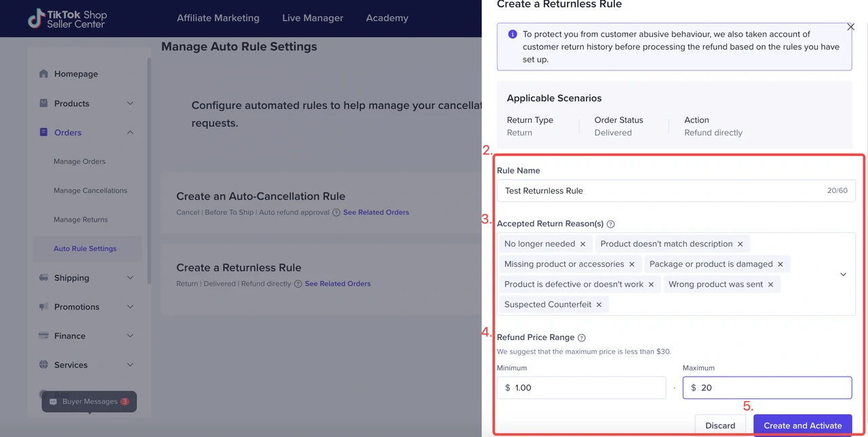
Task: Click the Products box icon in sidebar
Action: click(x=43, y=103)
